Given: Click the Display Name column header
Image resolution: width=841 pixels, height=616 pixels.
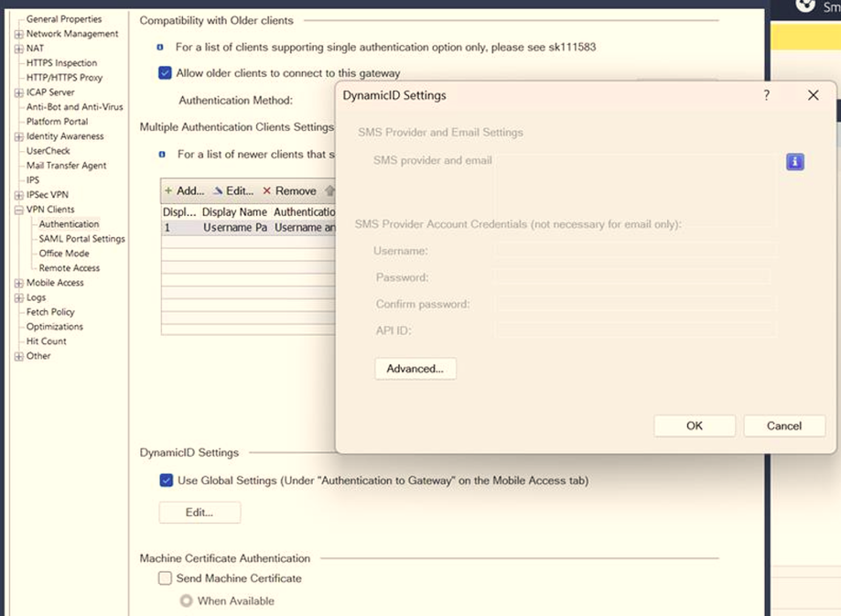Looking at the screenshot, I should coord(234,212).
